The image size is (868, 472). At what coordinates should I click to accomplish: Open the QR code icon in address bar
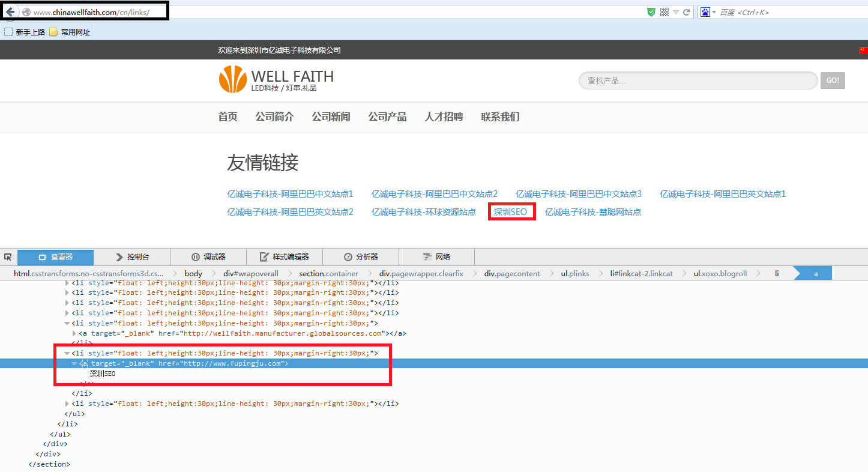pyautogui.click(x=665, y=12)
